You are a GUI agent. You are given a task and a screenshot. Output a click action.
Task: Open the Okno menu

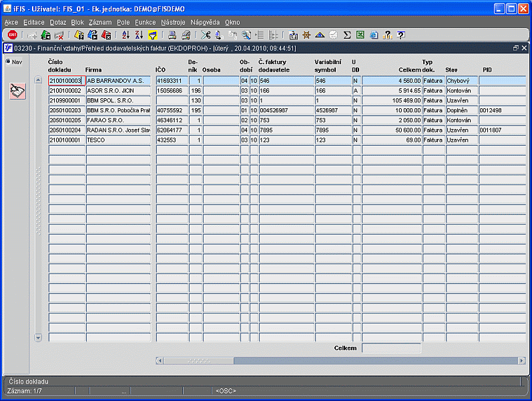coord(232,23)
